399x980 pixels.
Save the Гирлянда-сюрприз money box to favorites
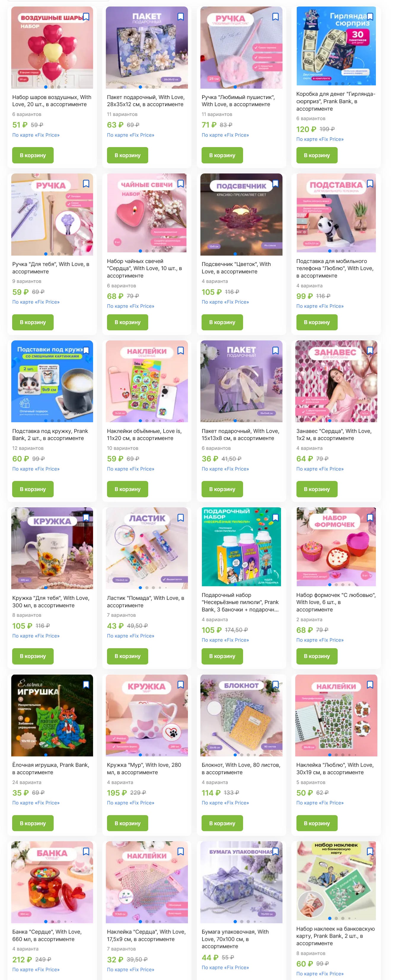pos(370,17)
